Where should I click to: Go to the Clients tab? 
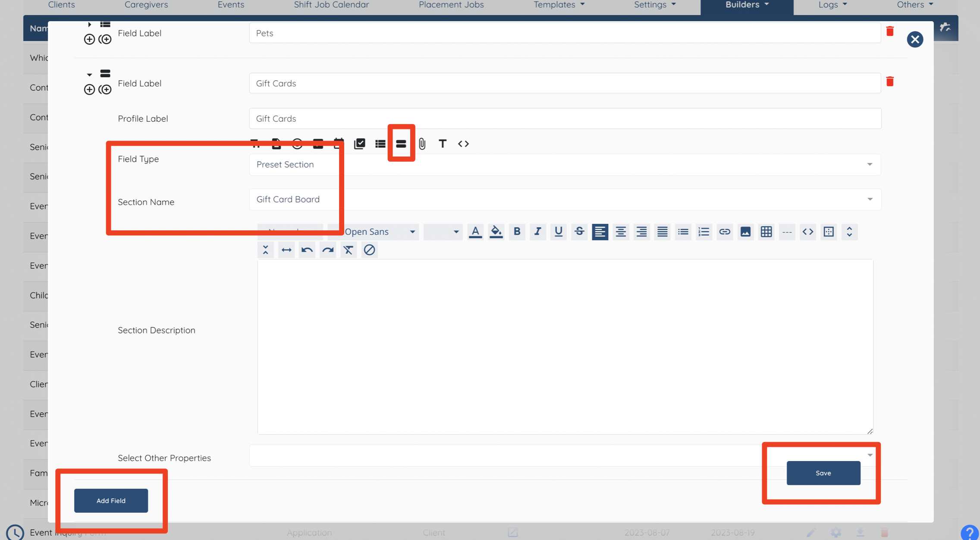point(61,5)
